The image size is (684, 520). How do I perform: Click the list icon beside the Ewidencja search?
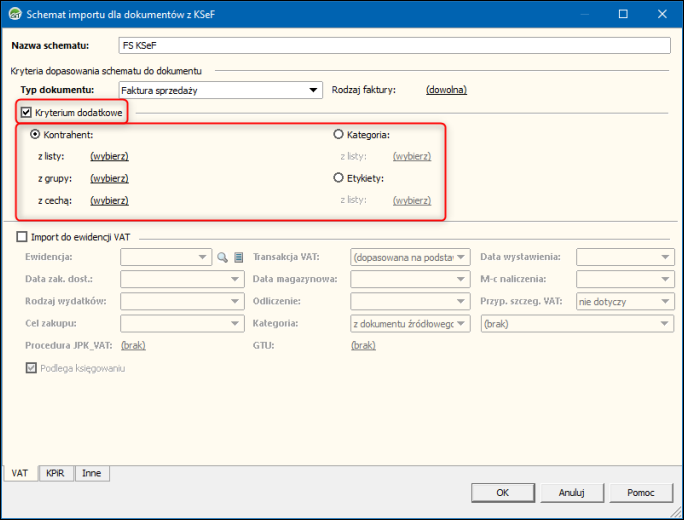point(238,257)
